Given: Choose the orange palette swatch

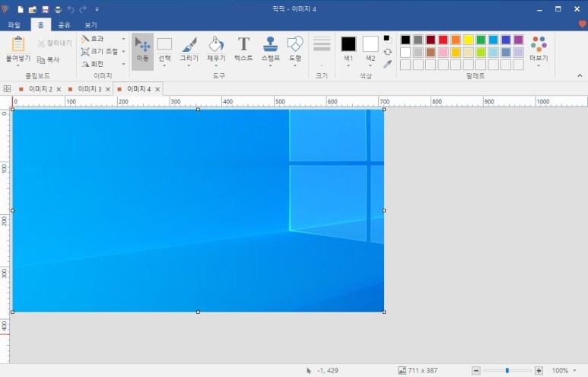Looking at the screenshot, I should [456, 40].
